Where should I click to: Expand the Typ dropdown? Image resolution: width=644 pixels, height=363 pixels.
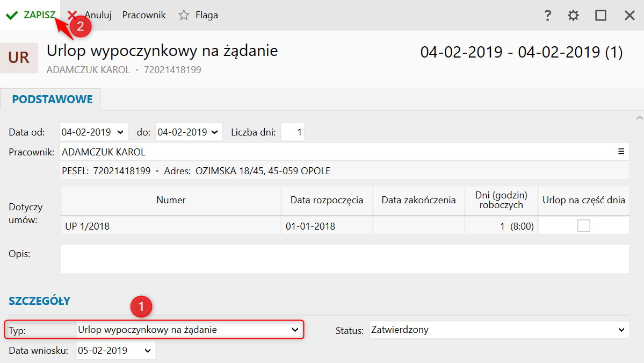click(x=294, y=330)
